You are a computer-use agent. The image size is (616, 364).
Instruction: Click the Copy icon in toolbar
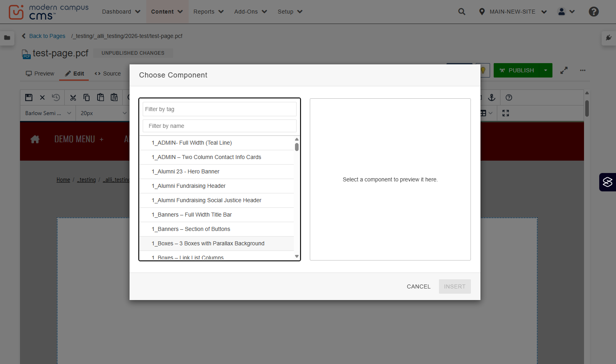point(86,97)
